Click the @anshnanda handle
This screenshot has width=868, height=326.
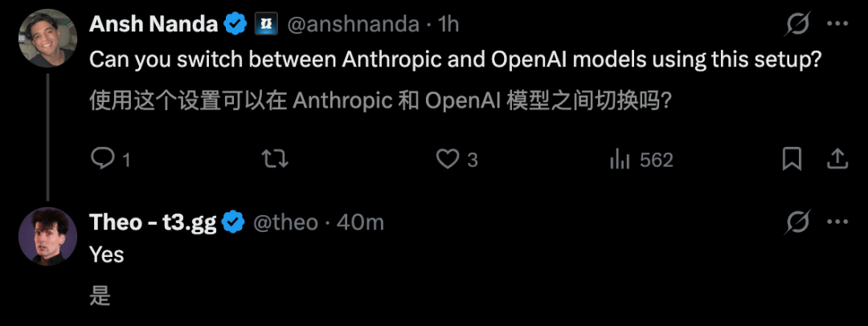coord(353,24)
